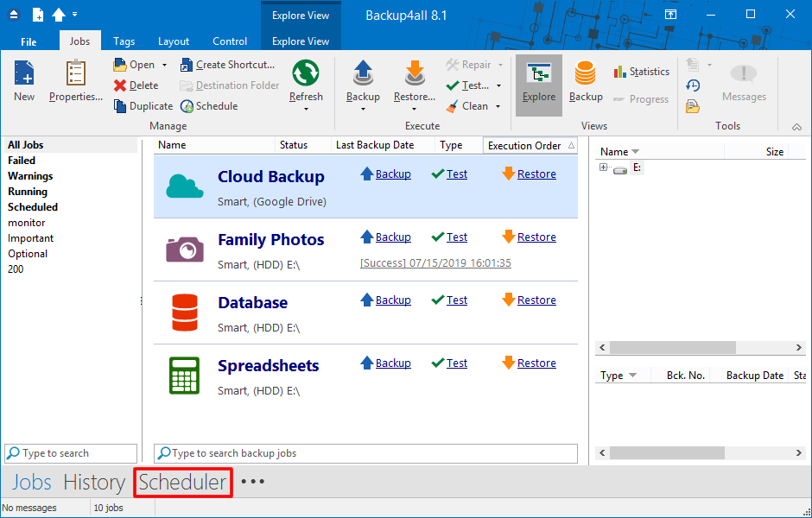This screenshot has width=812, height=518.
Task: Collapse the ribbon using the chevron arrow
Action: pyautogui.click(x=796, y=126)
